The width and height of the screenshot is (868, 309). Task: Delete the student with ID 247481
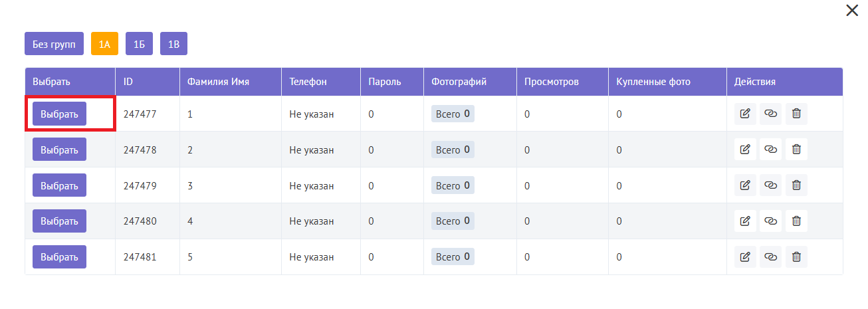coord(796,257)
